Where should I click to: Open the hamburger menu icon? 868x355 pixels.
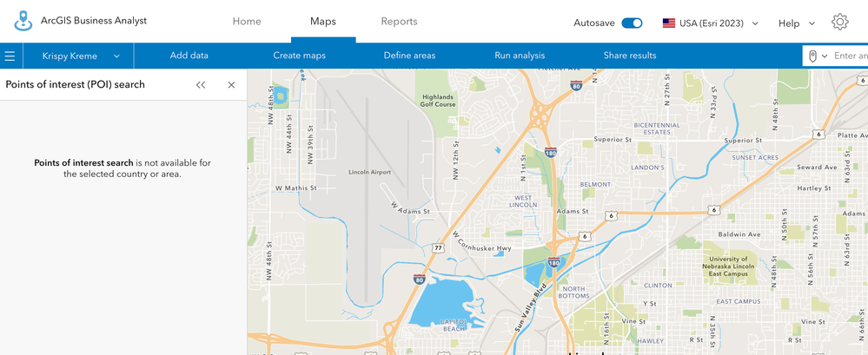(x=10, y=56)
